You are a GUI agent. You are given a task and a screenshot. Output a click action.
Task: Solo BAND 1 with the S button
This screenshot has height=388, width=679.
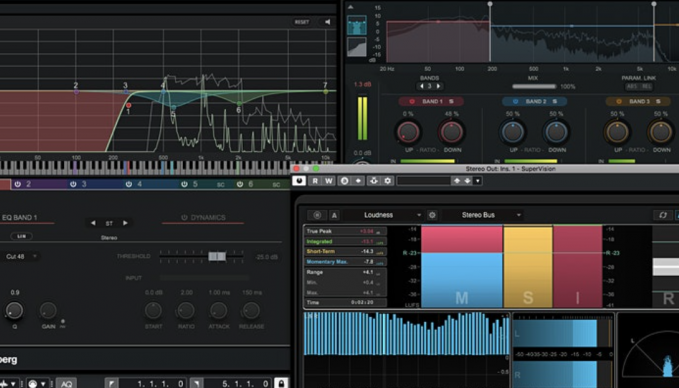pos(451,101)
